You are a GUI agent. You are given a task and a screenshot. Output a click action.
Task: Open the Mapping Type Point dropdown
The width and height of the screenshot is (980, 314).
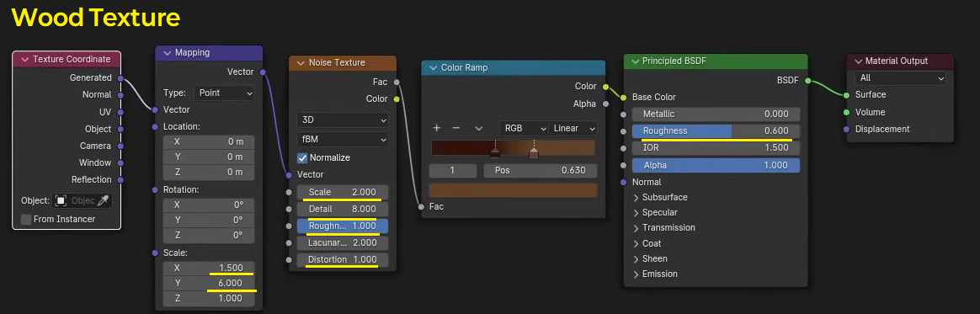(x=225, y=93)
